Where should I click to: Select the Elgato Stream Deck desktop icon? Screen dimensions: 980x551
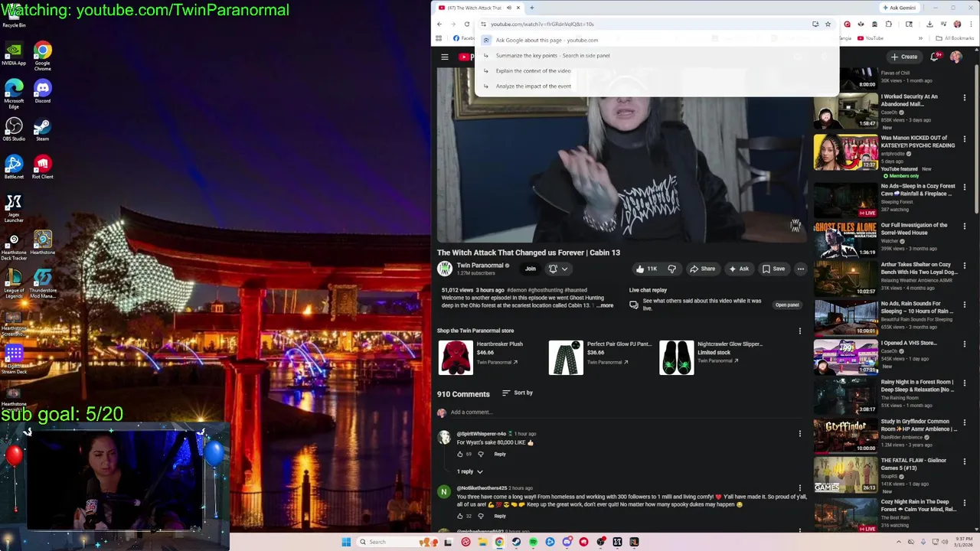(14, 358)
